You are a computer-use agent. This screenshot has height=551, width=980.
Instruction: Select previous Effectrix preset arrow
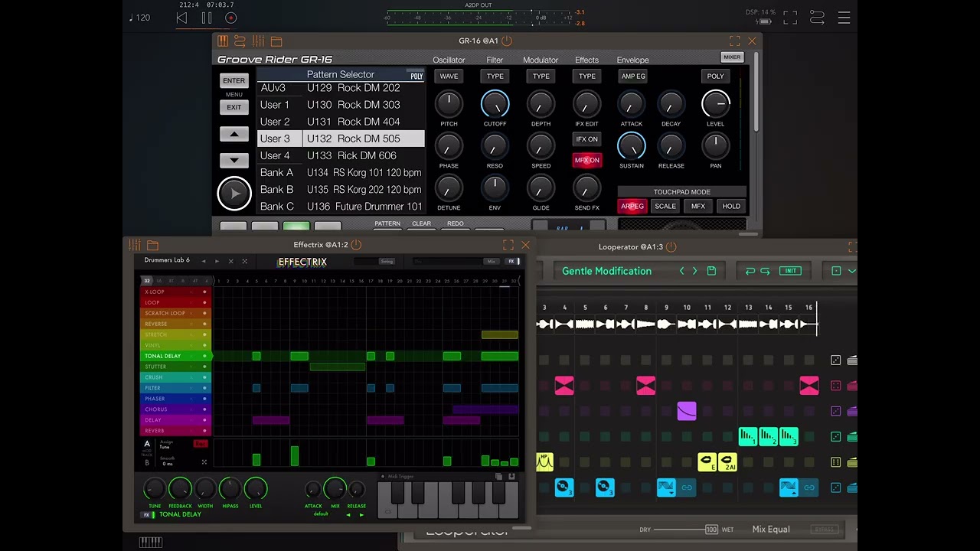click(x=204, y=261)
